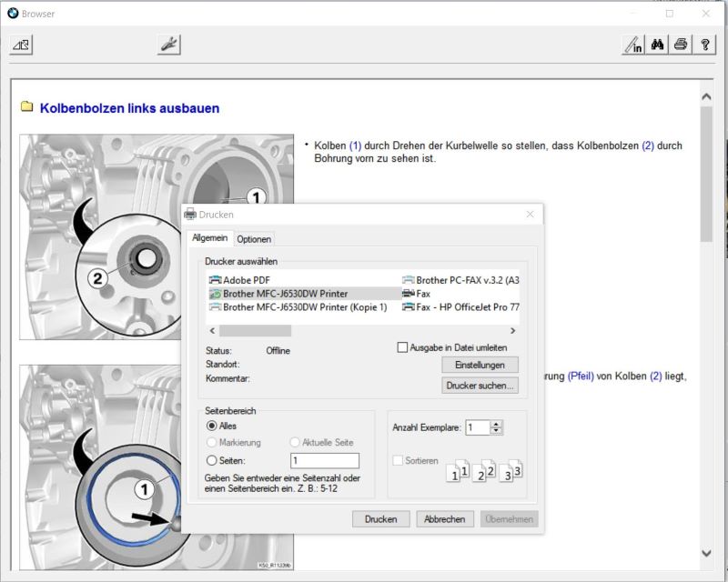728x582 pixels.
Task: Click the printer list horizontal scrollbar thumb
Action: tap(255, 330)
